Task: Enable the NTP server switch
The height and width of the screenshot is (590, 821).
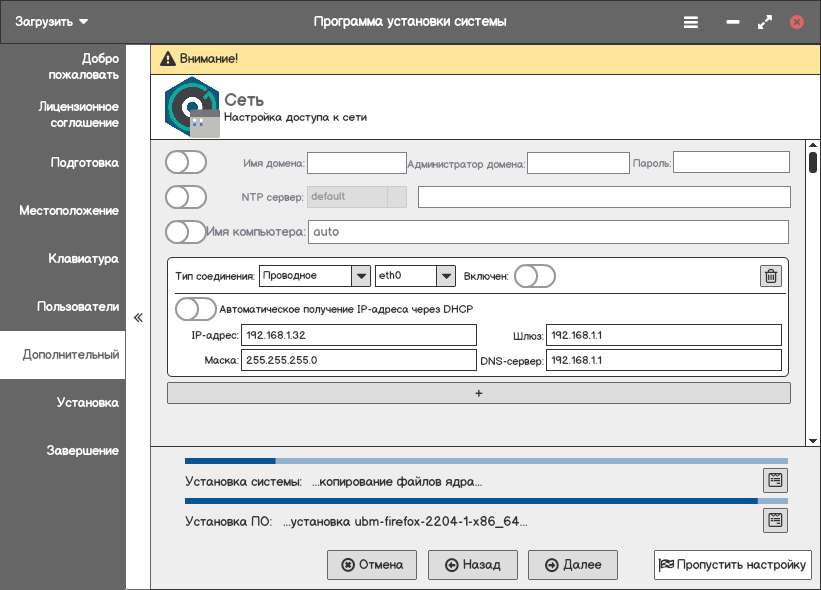Action: [x=186, y=197]
